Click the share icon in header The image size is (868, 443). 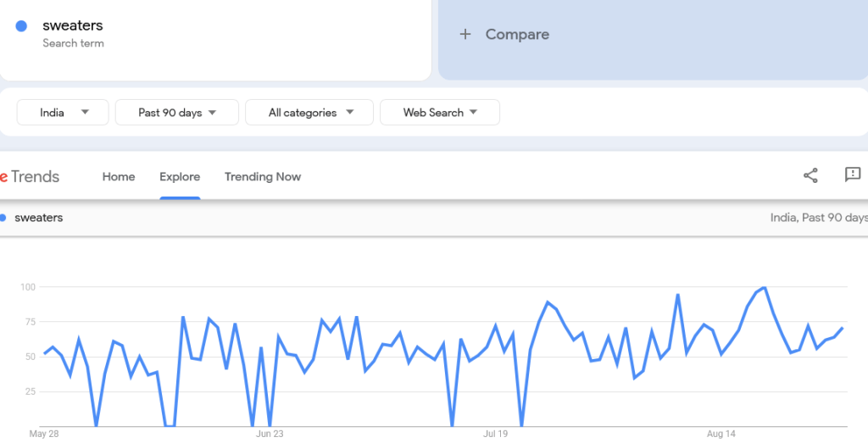810,175
